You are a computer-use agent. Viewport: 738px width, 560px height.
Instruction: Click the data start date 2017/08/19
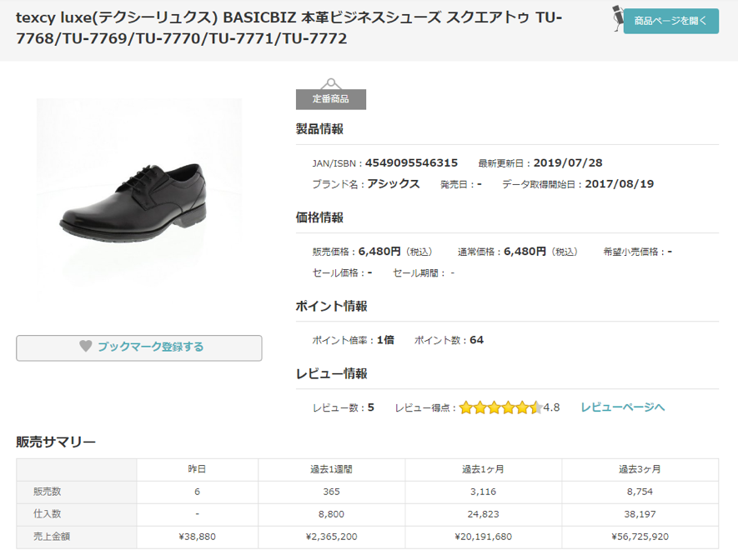pyautogui.click(x=620, y=184)
